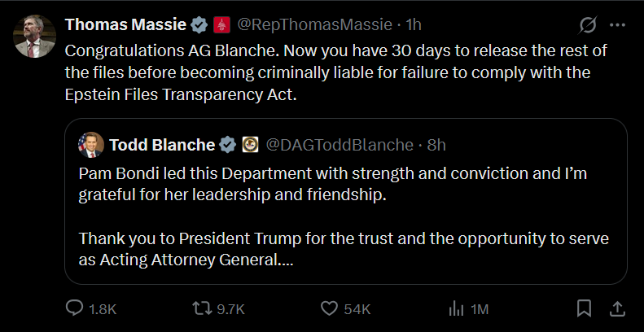Open Todd Blanche's small avatar in quote
644x332 pixels.
click(x=90, y=145)
